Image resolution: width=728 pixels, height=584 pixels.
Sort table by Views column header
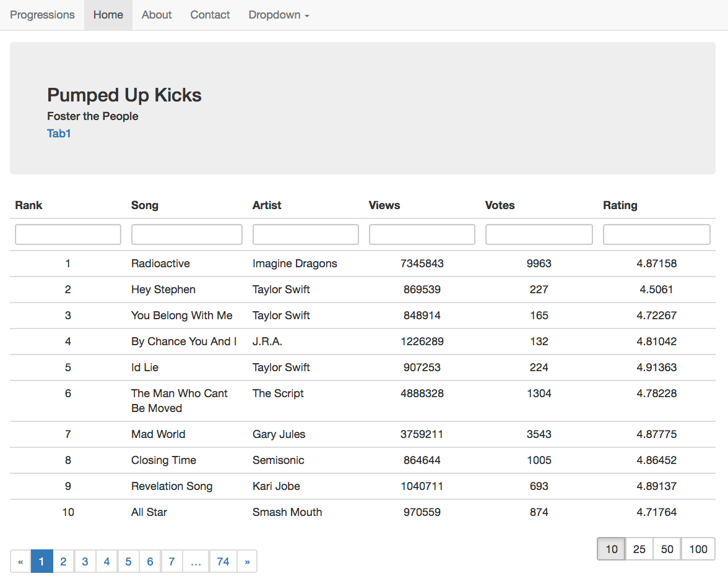coord(384,205)
